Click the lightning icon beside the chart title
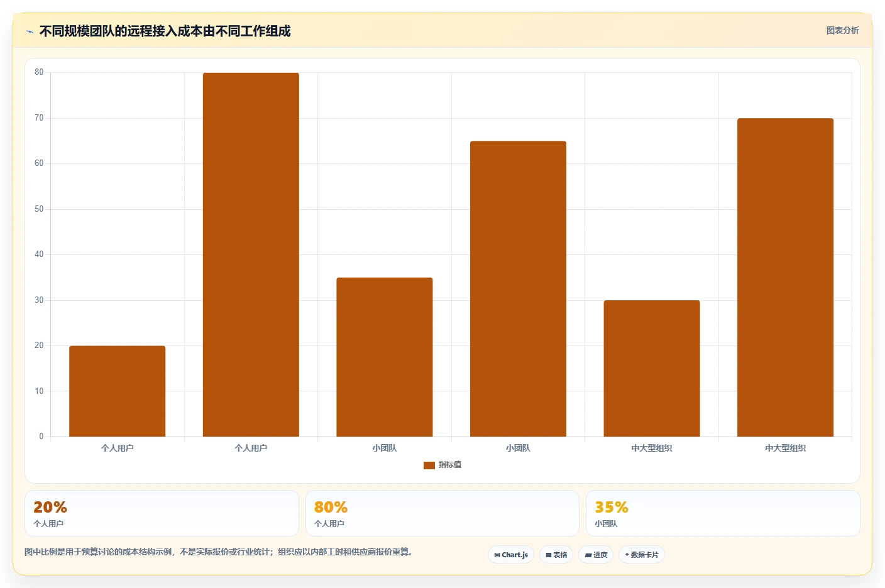 (x=30, y=31)
